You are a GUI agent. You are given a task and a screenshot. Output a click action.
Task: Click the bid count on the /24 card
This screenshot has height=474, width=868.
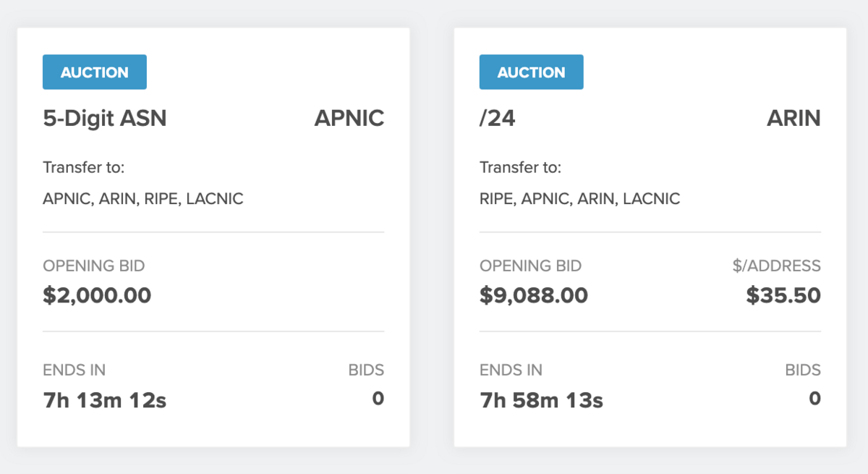pyautogui.click(x=814, y=399)
